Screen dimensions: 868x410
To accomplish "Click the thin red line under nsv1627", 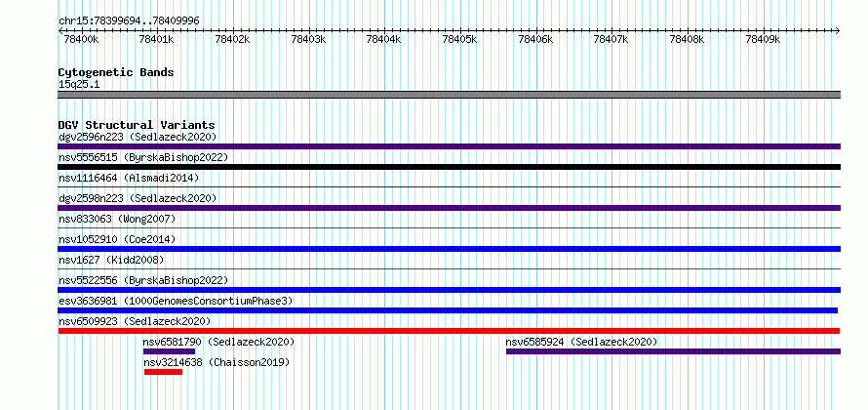I will (x=449, y=268).
